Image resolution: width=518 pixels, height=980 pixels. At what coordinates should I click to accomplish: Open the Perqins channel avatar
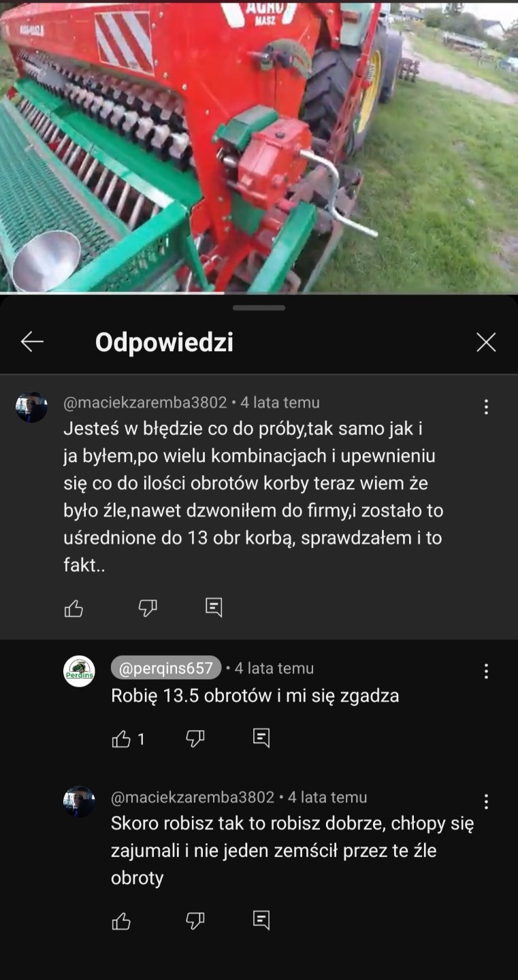coord(79,672)
